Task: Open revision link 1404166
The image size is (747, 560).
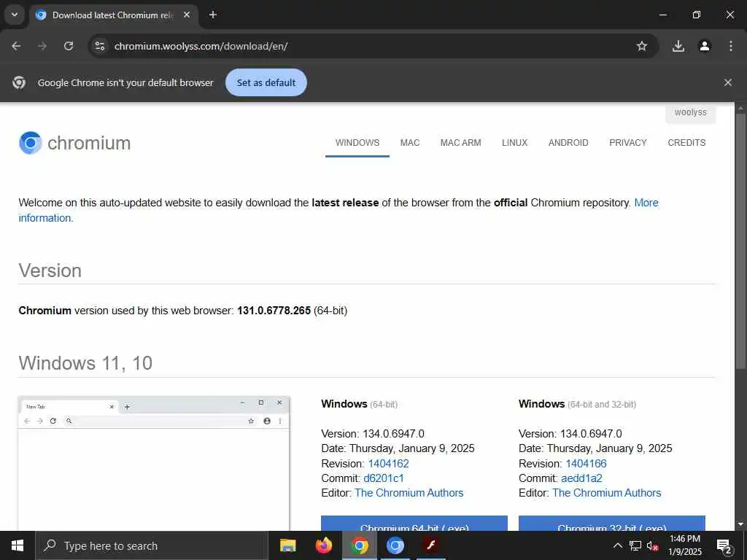Action: [x=586, y=463]
